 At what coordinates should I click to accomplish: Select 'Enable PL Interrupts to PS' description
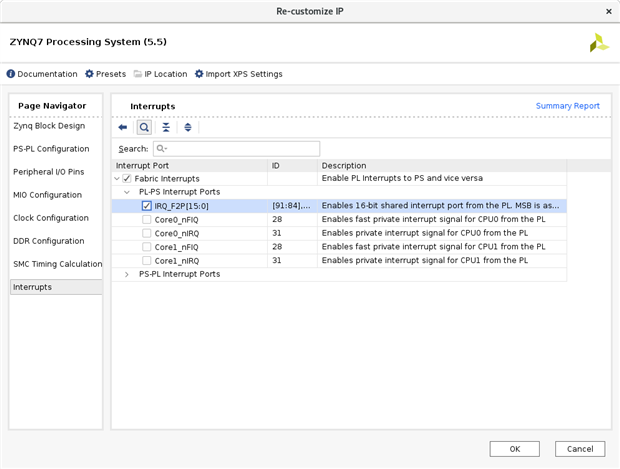402,178
